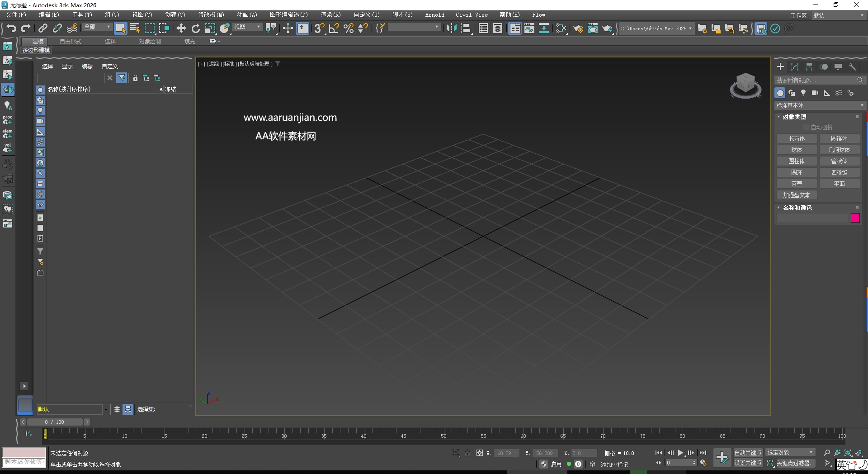The height and width of the screenshot is (474, 868).
Task: Select the Lights category in the Create panel
Action: 804,93
